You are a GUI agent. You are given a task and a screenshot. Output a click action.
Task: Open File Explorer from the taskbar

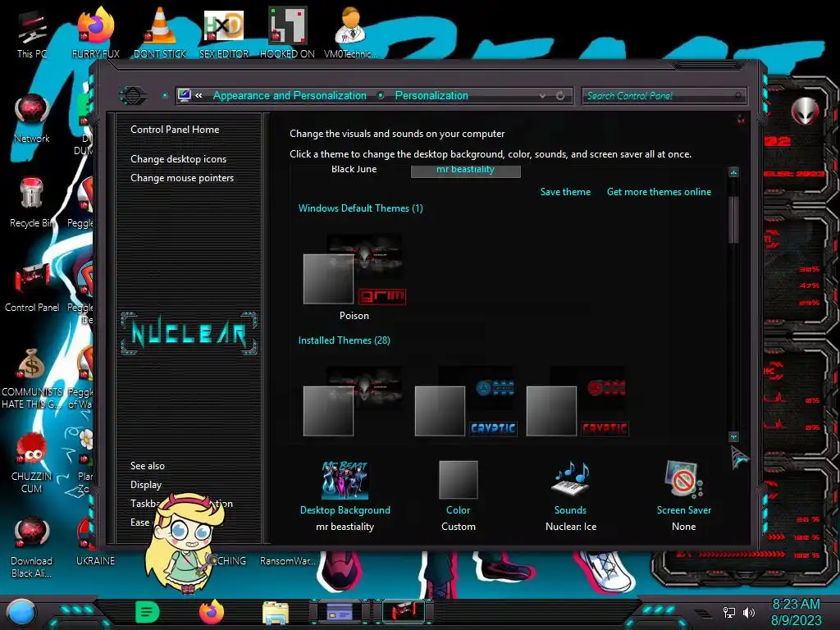[276, 613]
